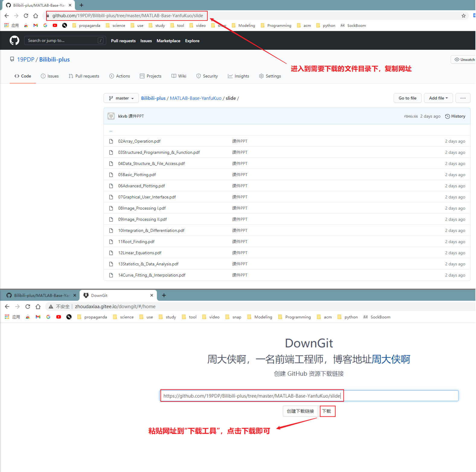Click the kkvb avatar in commit row
Viewport: 476px width, 472px height.
tap(111, 116)
